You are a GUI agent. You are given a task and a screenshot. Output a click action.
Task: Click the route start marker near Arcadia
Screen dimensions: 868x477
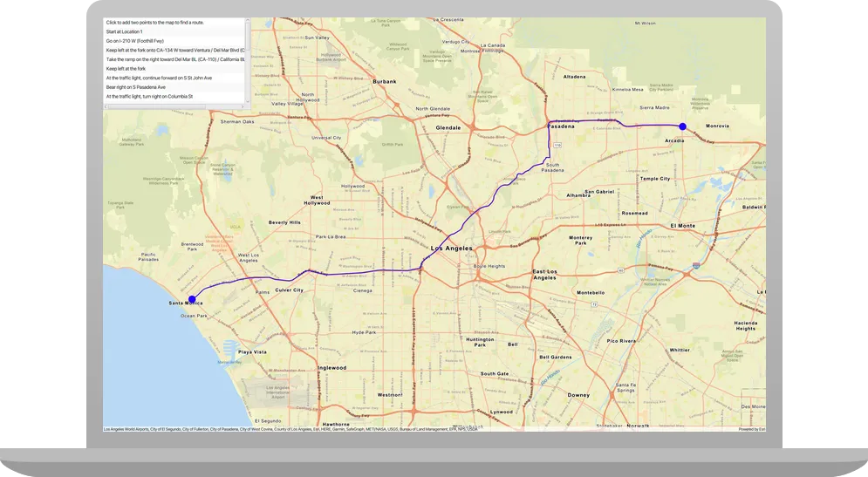click(682, 126)
